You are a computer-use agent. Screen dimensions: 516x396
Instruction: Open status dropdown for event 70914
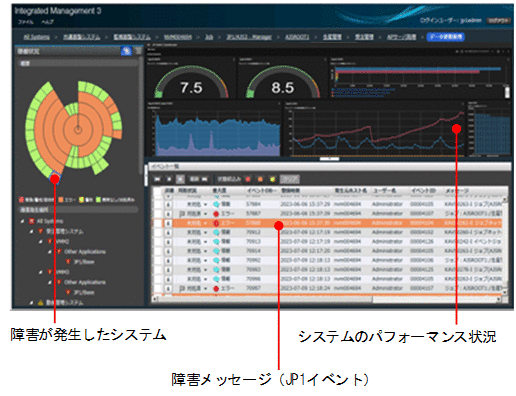coord(206,251)
